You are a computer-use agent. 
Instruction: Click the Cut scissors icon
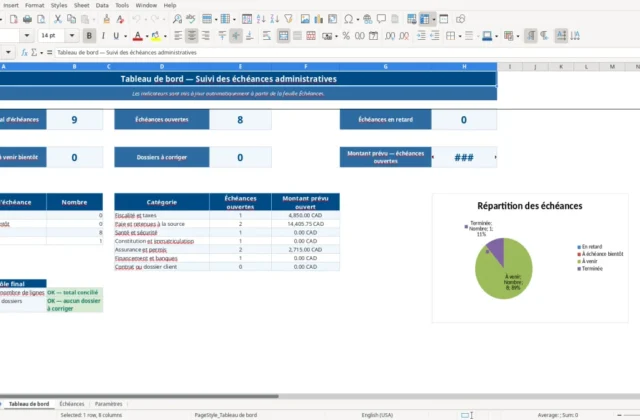(x=58, y=19)
